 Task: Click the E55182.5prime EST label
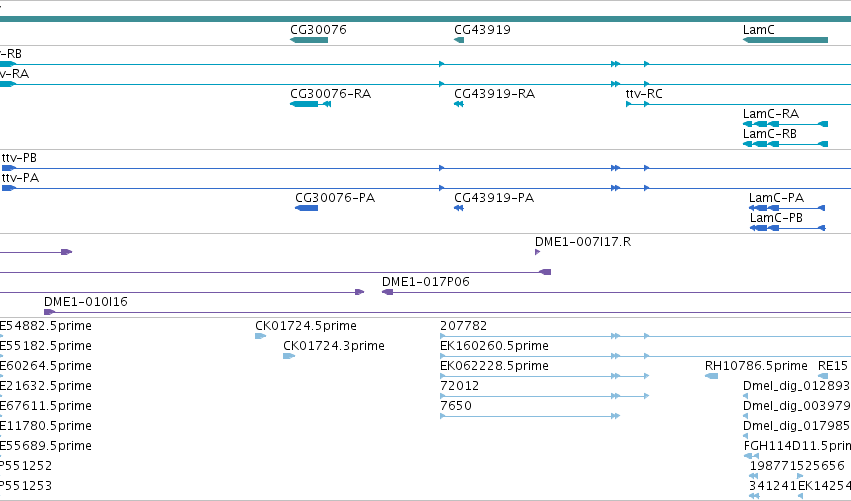46,346
